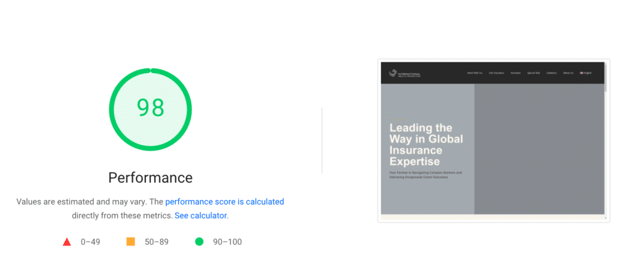Click the green 98 performance score gauge

pos(150,109)
